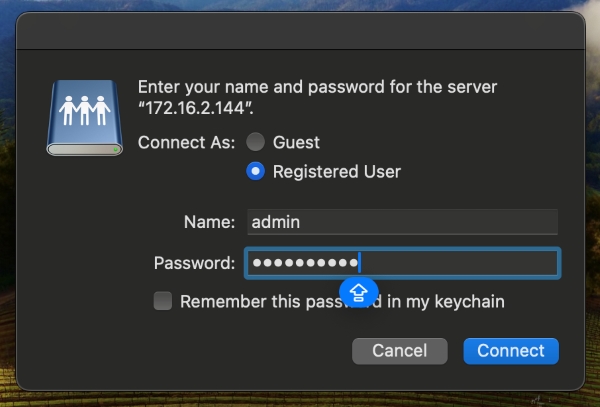The width and height of the screenshot is (600, 407).
Task: Click the dialog's empty title bar
Action: pyautogui.click(x=300, y=31)
